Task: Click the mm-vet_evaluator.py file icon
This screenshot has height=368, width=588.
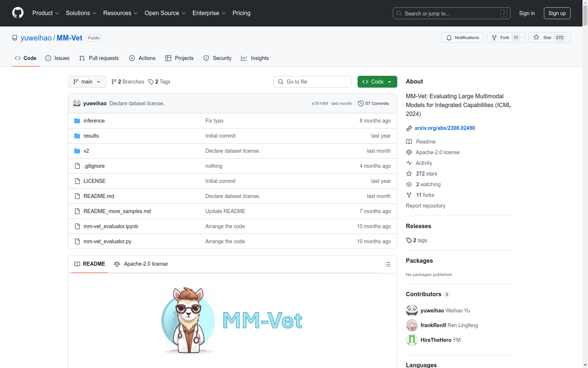Action: (x=77, y=241)
